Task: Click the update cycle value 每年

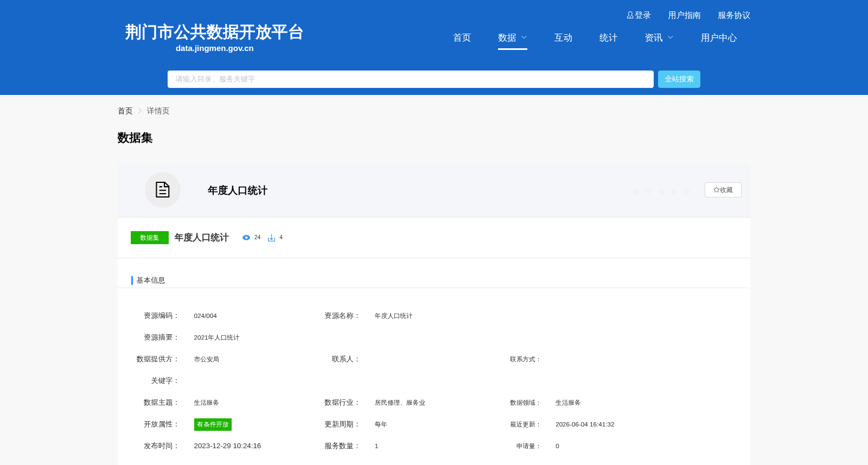Action: (x=381, y=424)
